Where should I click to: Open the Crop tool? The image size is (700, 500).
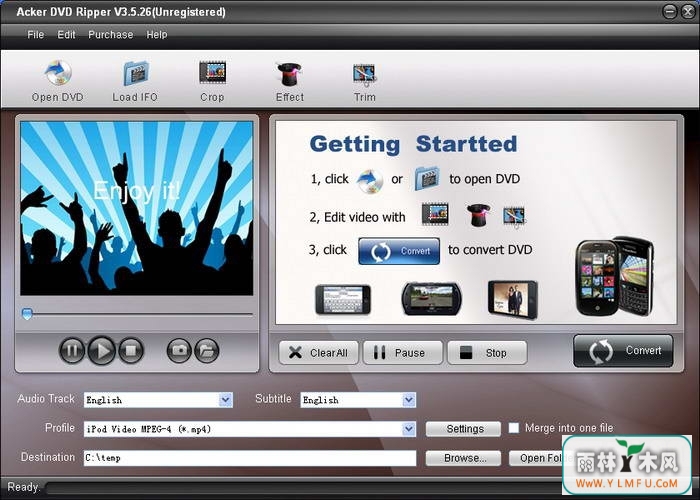pyautogui.click(x=212, y=81)
